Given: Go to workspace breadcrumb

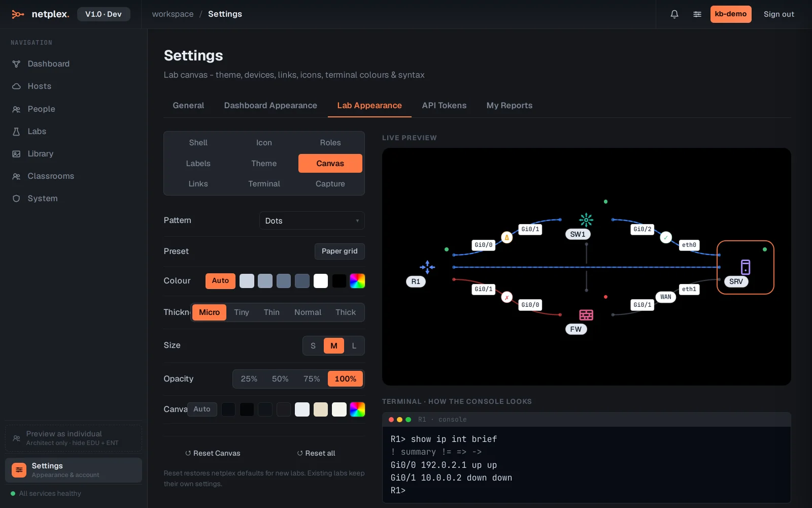Looking at the screenshot, I should (x=173, y=14).
